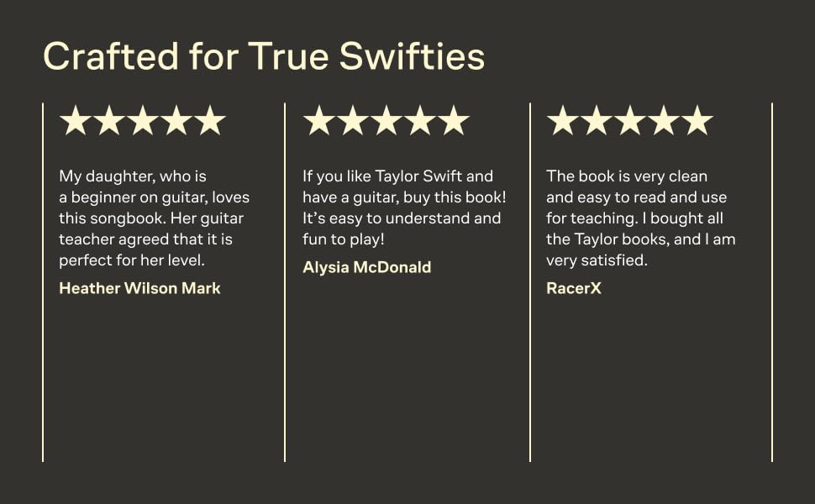Click the second star above Heather's review
Image resolution: width=815 pixels, height=504 pixels.
click(109, 121)
